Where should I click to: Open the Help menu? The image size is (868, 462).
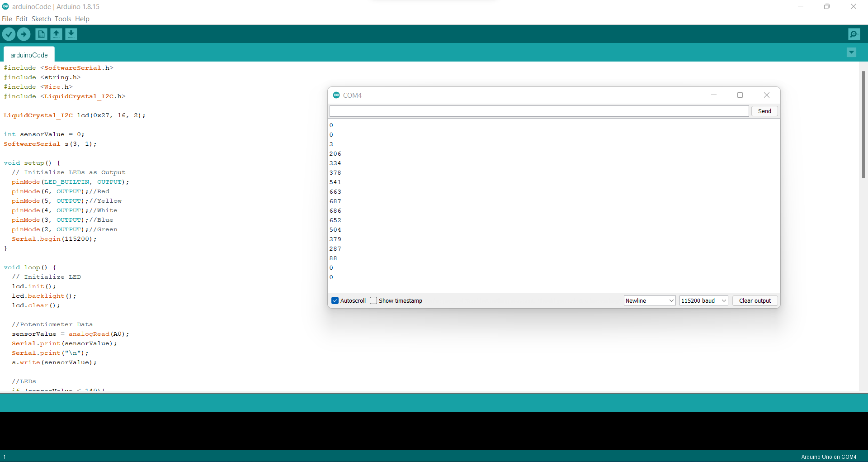point(82,19)
